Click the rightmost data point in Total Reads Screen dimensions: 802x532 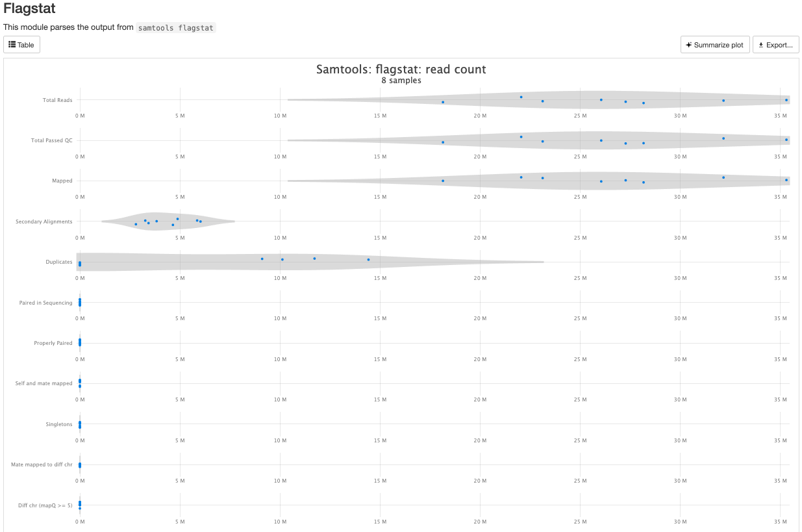click(x=786, y=100)
